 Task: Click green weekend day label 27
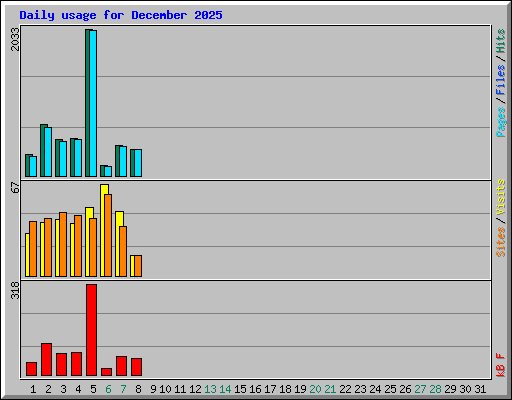(x=420, y=389)
